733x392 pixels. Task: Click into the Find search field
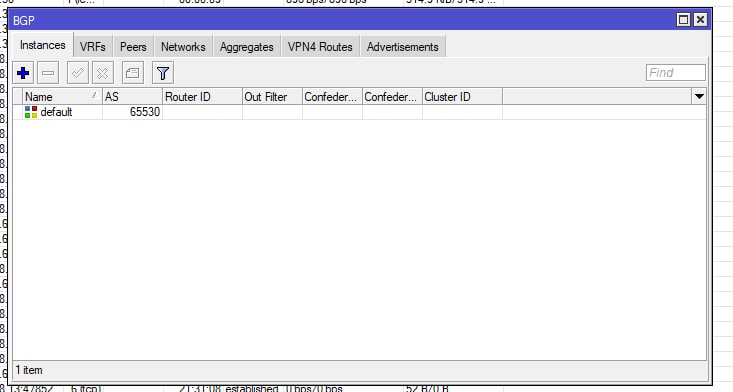676,72
